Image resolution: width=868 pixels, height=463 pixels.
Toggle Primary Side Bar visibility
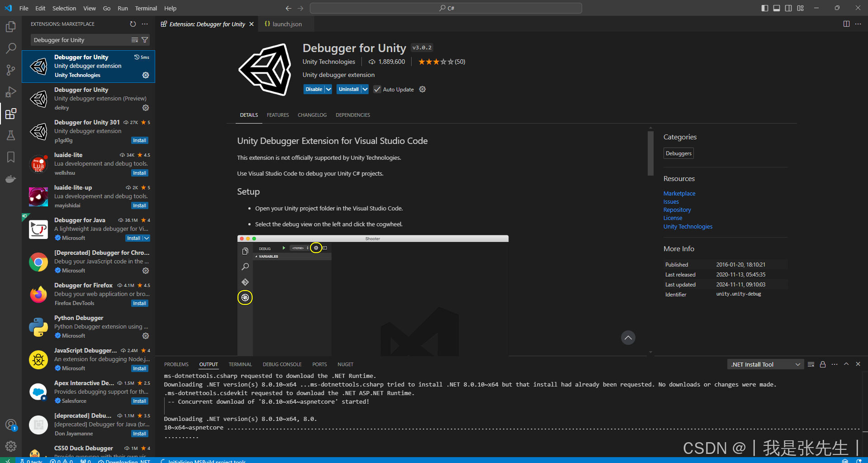click(765, 8)
